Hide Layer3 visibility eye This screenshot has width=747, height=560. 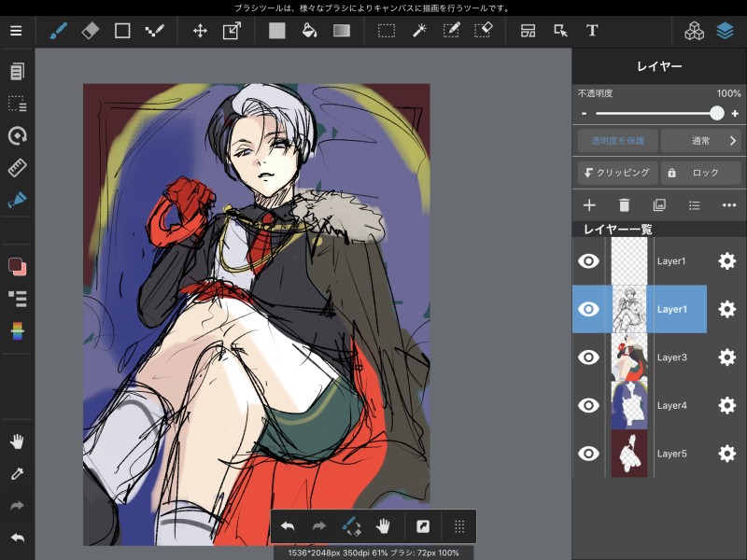point(588,357)
